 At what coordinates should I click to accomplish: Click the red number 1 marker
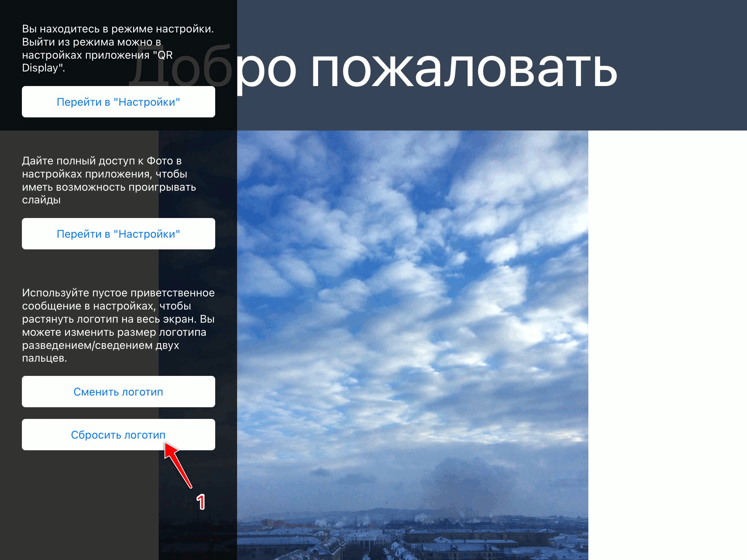pos(201,502)
